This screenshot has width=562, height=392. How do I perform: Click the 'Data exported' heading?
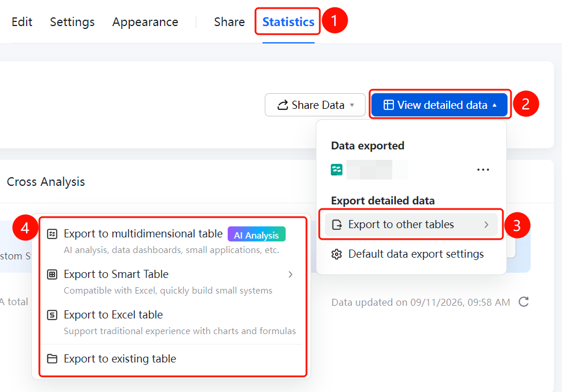point(368,145)
